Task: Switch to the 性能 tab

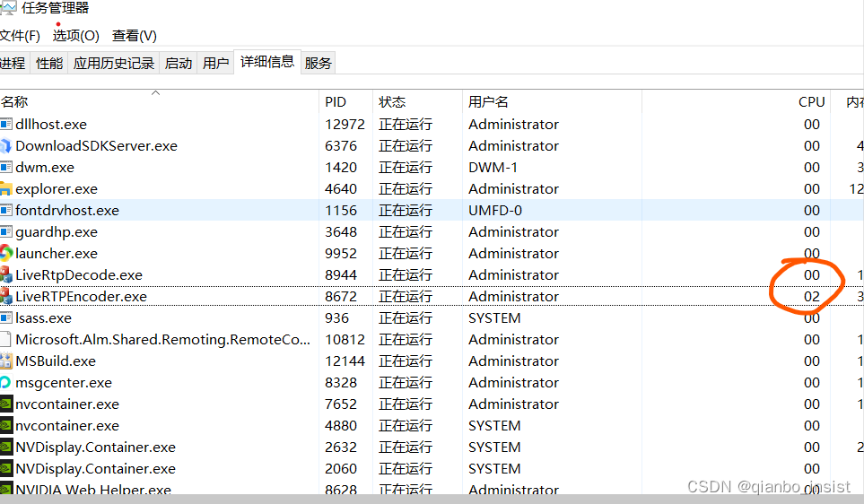Action: click(49, 64)
